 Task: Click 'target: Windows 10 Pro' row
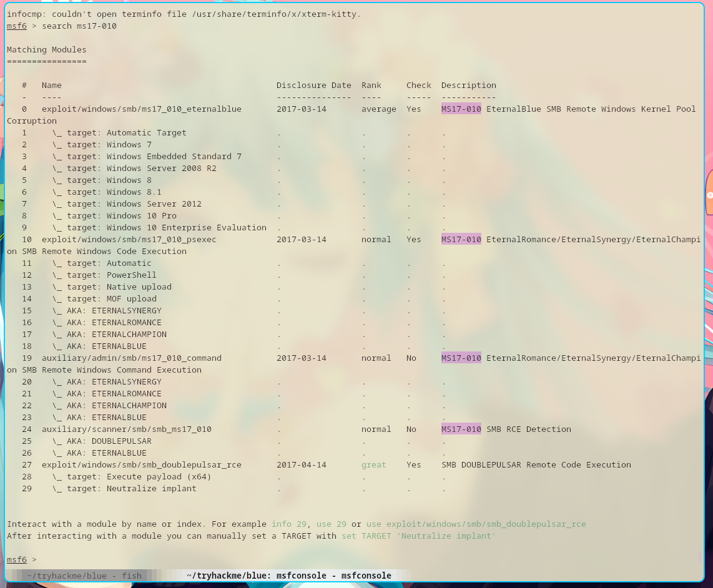(x=114, y=216)
